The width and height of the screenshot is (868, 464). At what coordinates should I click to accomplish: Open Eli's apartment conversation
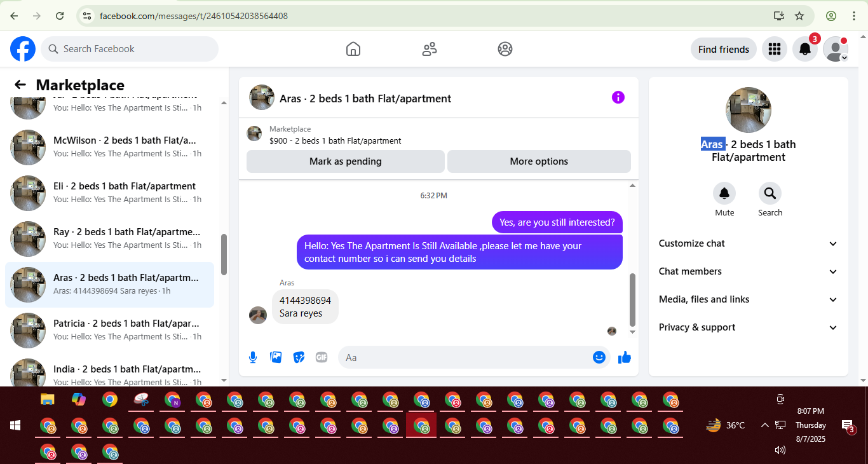109,193
